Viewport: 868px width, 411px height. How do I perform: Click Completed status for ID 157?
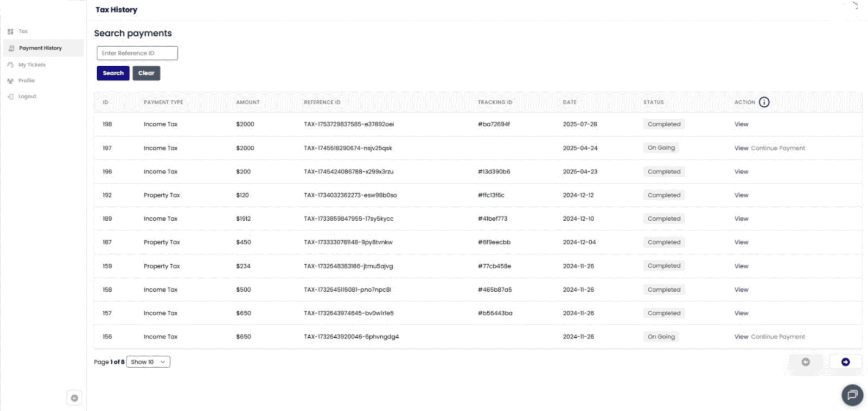[664, 313]
